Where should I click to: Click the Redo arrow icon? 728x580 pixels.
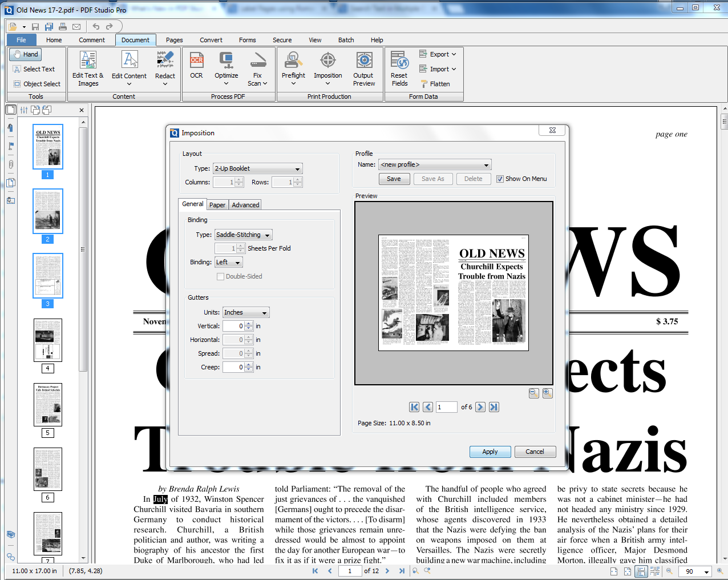[110, 27]
